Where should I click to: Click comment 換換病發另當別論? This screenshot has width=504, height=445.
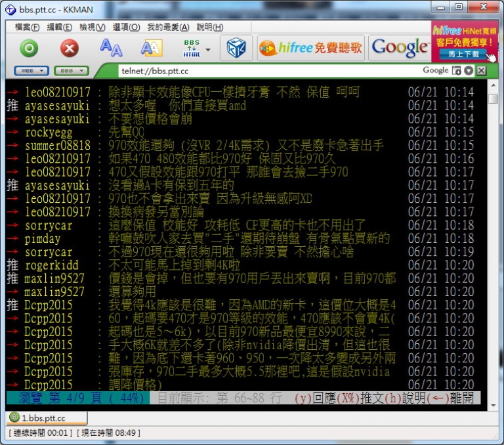[156, 212]
